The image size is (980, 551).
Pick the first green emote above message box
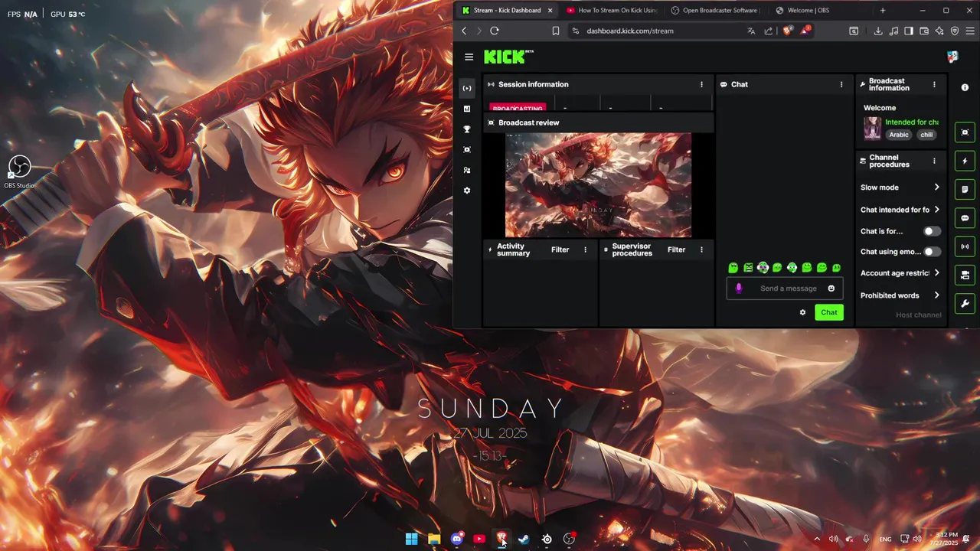pos(733,268)
